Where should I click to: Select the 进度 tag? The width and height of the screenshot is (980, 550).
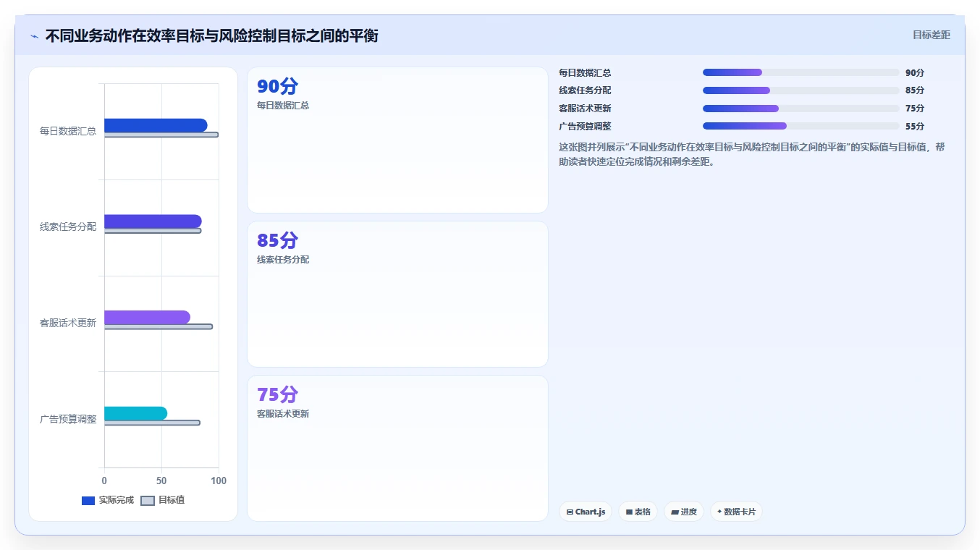684,512
